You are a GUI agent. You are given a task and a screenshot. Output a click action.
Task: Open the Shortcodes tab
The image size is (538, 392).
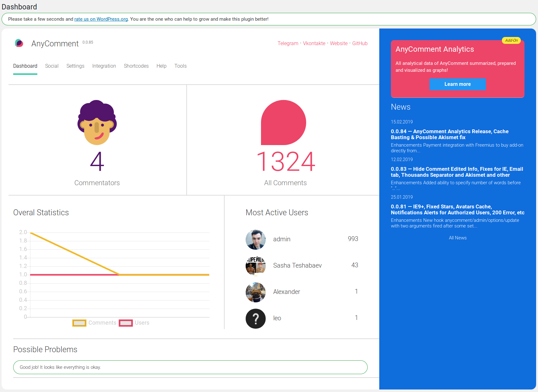(x=136, y=66)
